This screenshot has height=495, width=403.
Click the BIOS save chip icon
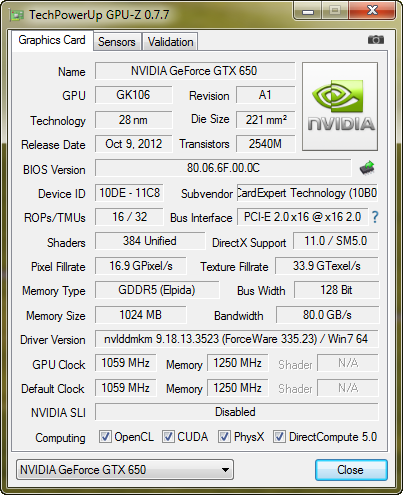pos(367,168)
